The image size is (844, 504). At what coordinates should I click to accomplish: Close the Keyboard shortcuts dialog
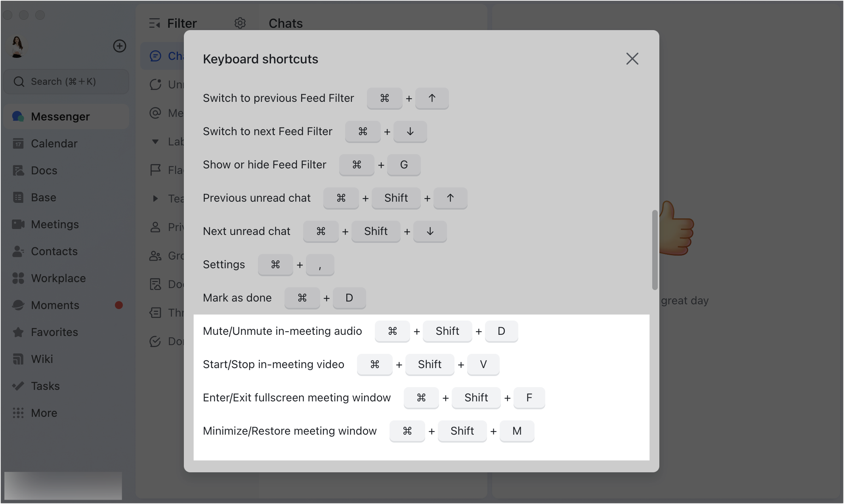pyautogui.click(x=632, y=59)
